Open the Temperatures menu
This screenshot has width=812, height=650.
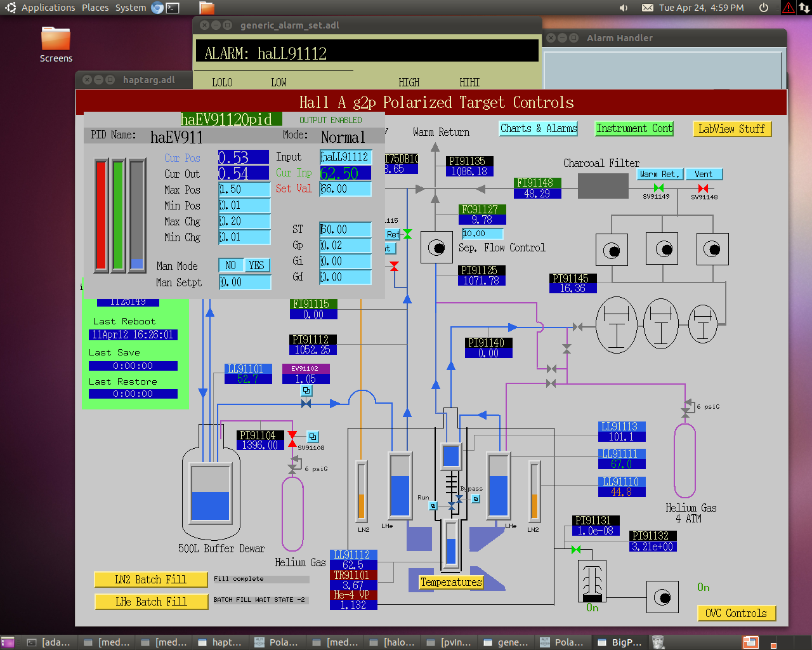click(451, 582)
